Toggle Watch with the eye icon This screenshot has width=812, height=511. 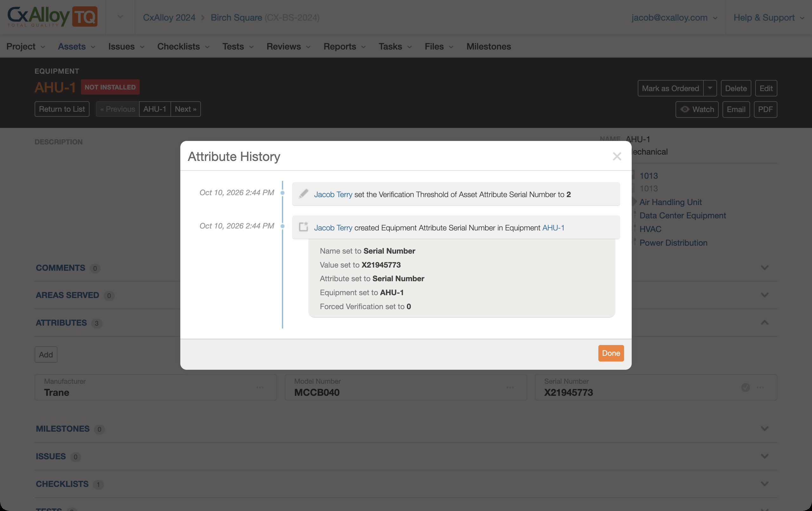click(x=697, y=109)
